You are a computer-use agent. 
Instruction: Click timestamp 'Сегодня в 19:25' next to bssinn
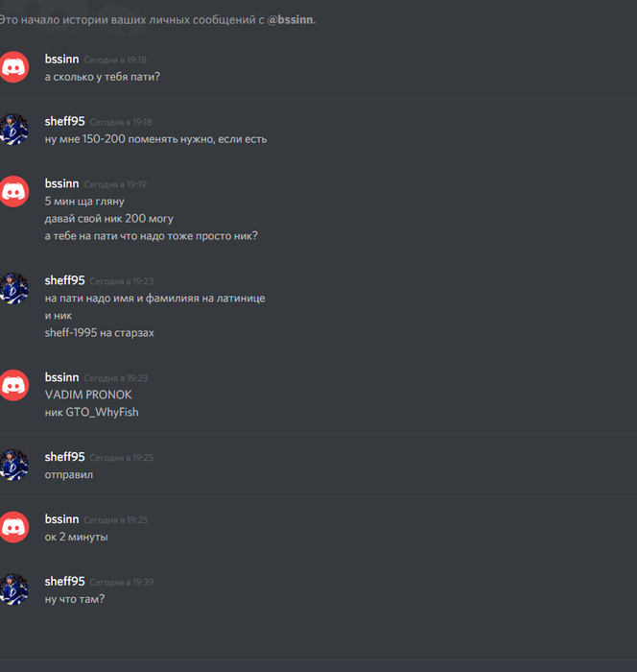[116, 520]
